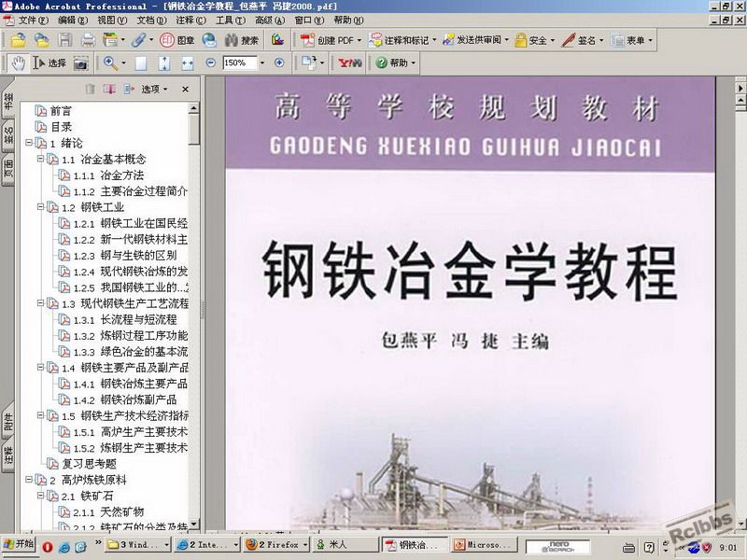The width and height of the screenshot is (747, 560).
Task: Switch to the 签名 side tab
Action: pyautogui.click(x=8, y=134)
